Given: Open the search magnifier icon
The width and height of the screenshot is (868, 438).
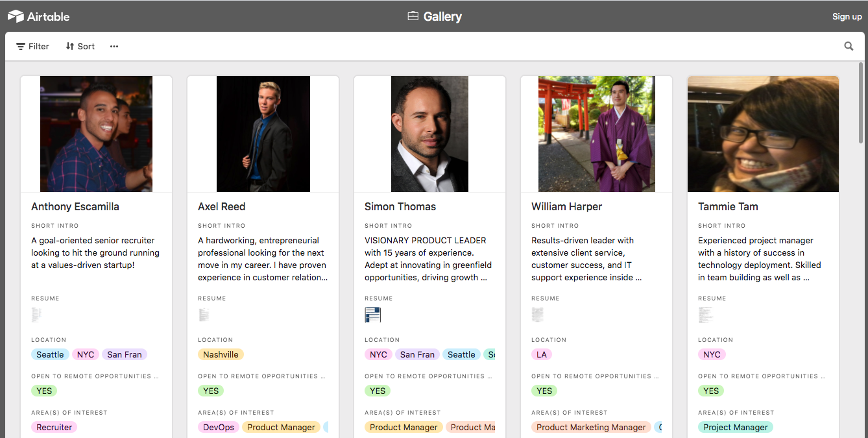Looking at the screenshot, I should [849, 46].
